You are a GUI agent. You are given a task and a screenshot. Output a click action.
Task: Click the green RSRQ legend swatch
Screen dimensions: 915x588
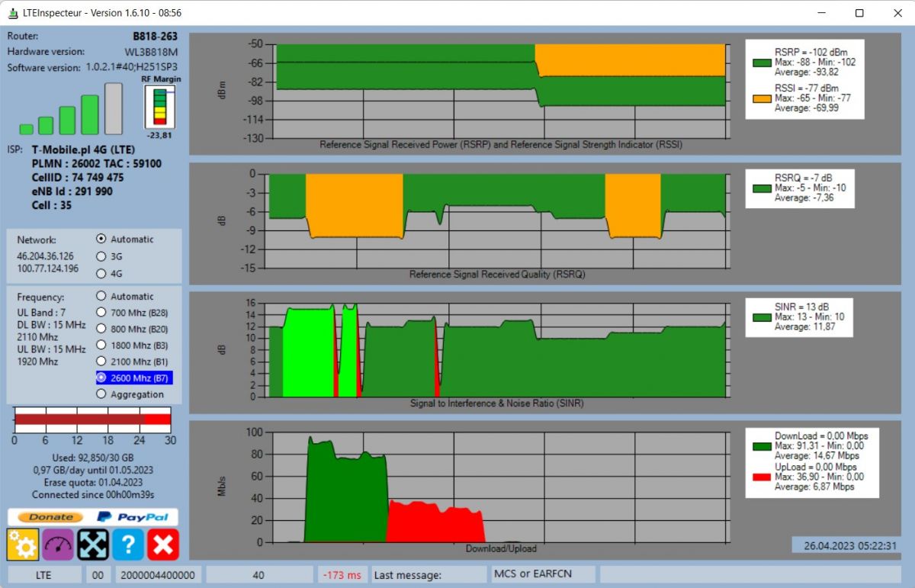[x=762, y=188]
